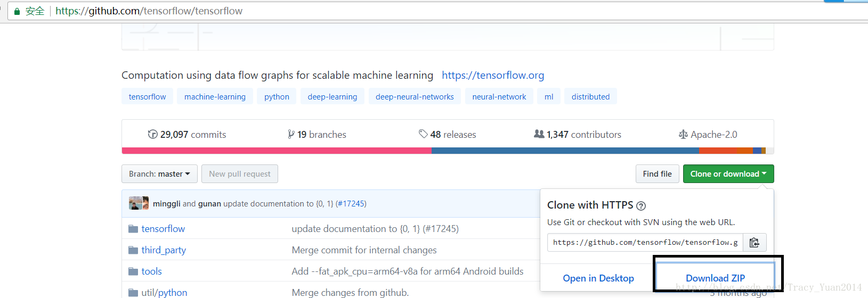Click the committer avatar thumbnails

coord(139,203)
